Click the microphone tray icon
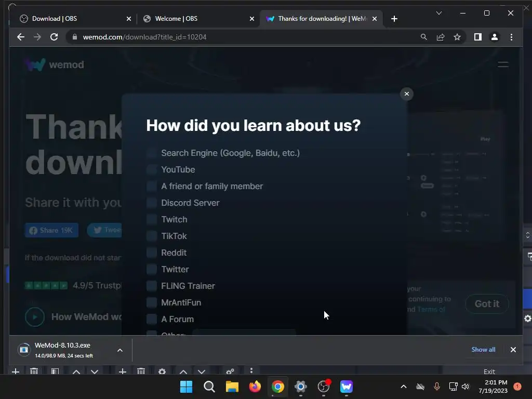532x399 pixels. (436, 387)
